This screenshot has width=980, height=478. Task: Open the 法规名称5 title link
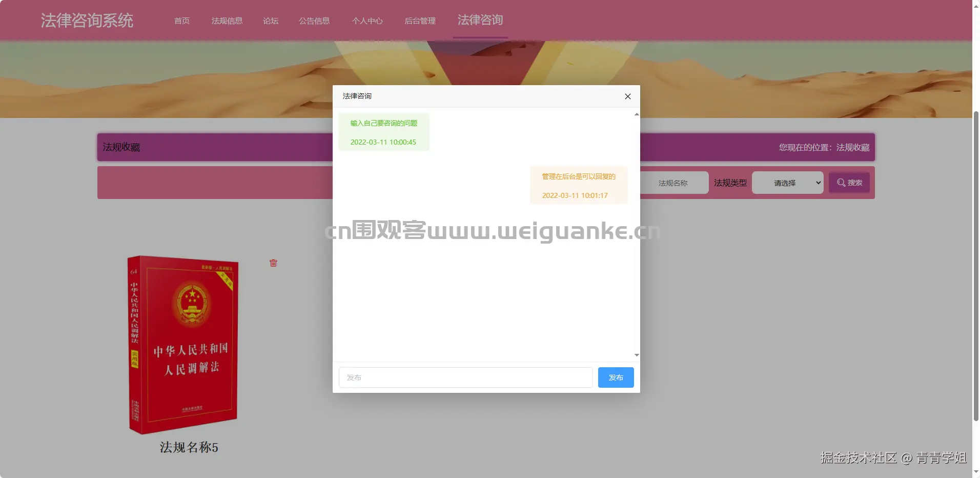(189, 447)
